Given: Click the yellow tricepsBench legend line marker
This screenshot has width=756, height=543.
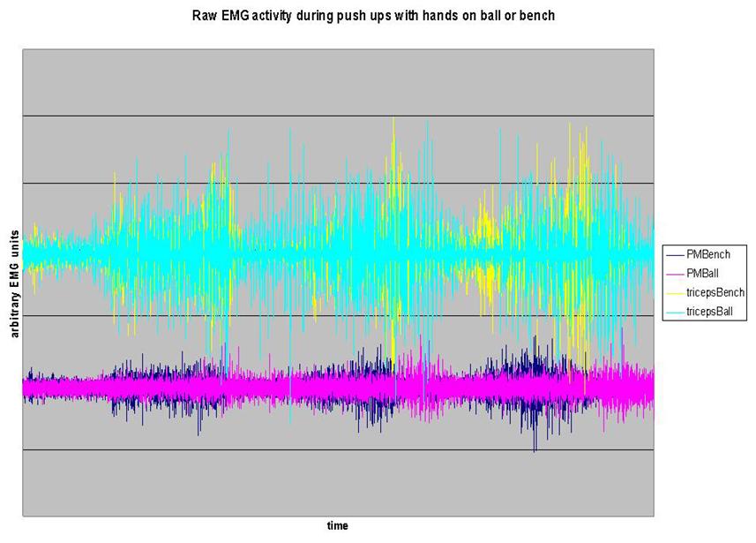Looking at the screenshot, I should (x=675, y=292).
